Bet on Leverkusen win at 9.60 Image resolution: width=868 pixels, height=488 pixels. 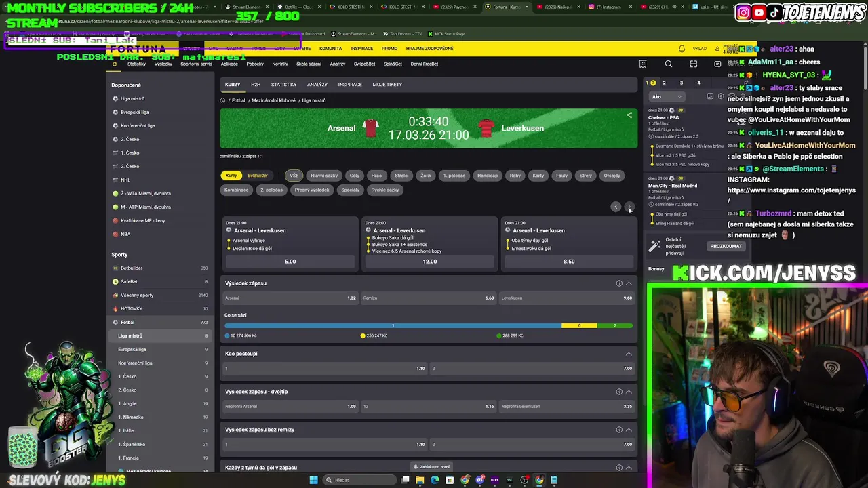566,298
